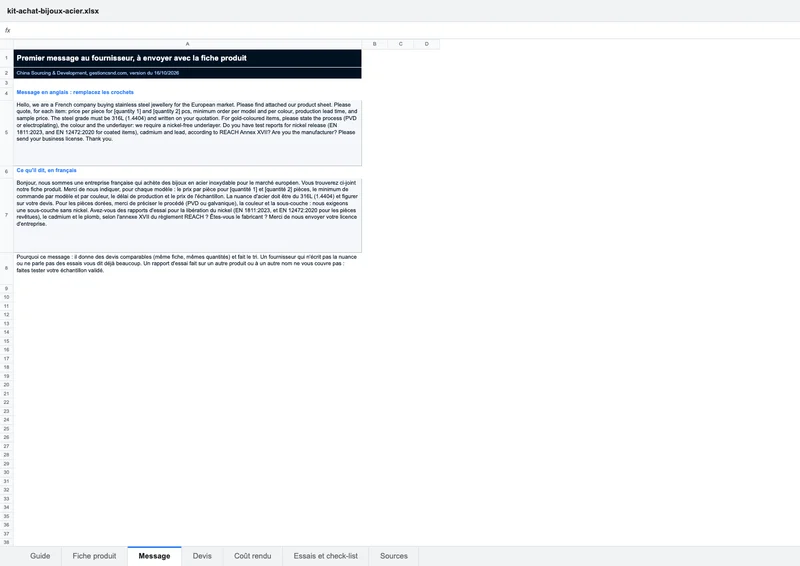
Task: Select row 5 header
Action: [x=7, y=133]
